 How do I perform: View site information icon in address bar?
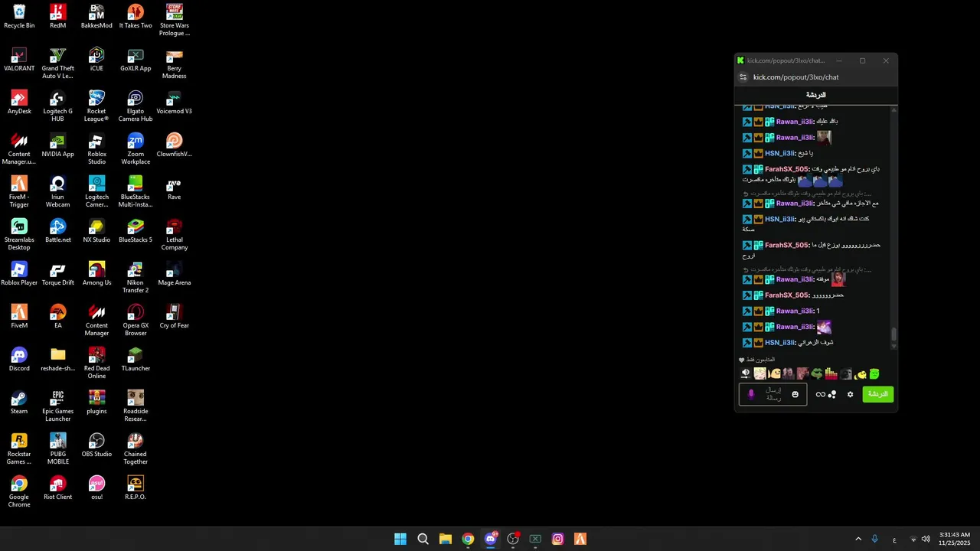tap(743, 77)
